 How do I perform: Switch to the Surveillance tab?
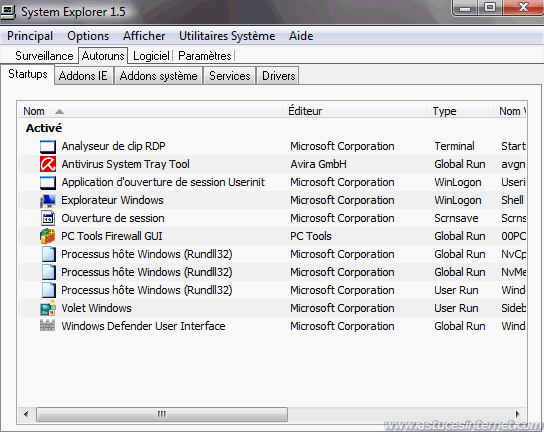click(44, 56)
